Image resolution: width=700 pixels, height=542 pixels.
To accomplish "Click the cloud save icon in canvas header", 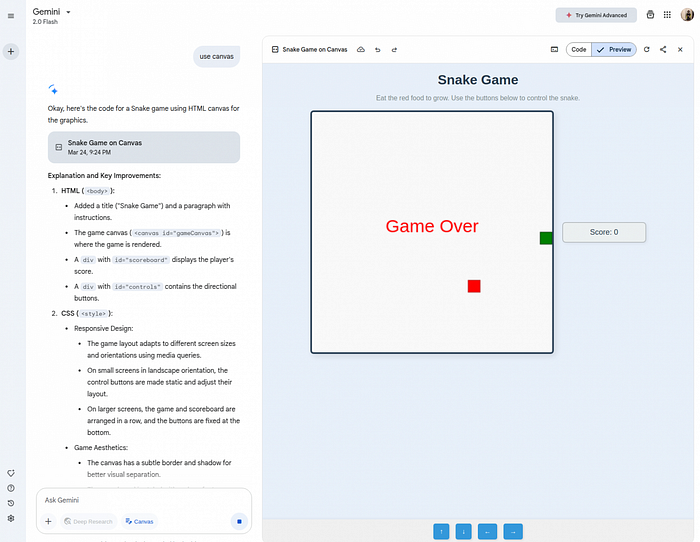I will (x=361, y=50).
